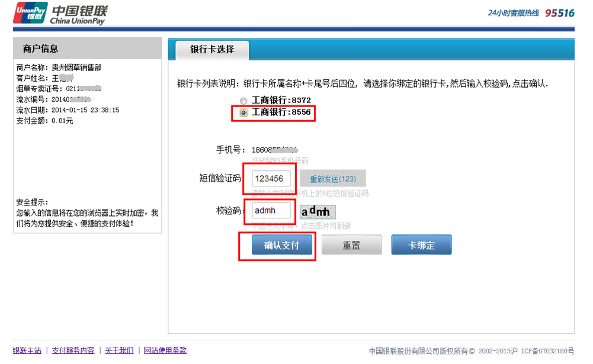The width and height of the screenshot is (593, 364).
Task: Click the 安全提示: heading
Action: pyautogui.click(x=32, y=202)
